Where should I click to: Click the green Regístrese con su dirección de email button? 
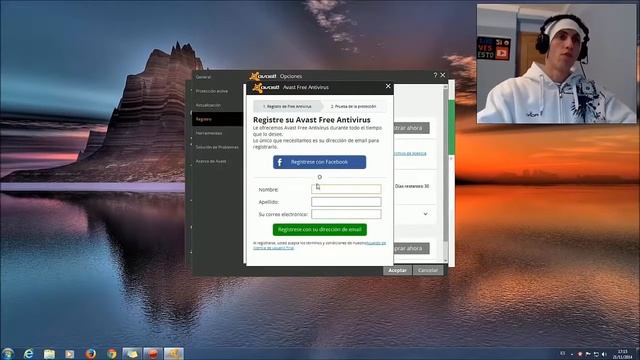coord(320,229)
